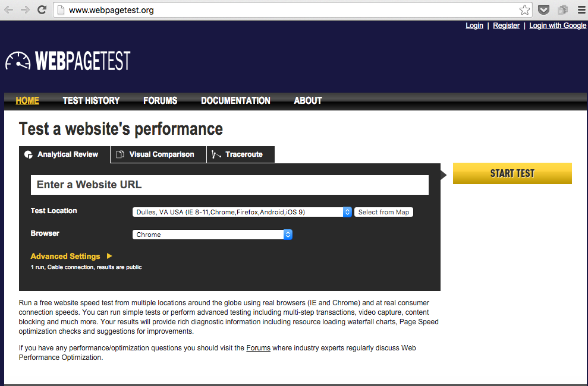Open the FORUMS navigation item
The height and width of the screenshot is (386, 588).
point(160,101)
